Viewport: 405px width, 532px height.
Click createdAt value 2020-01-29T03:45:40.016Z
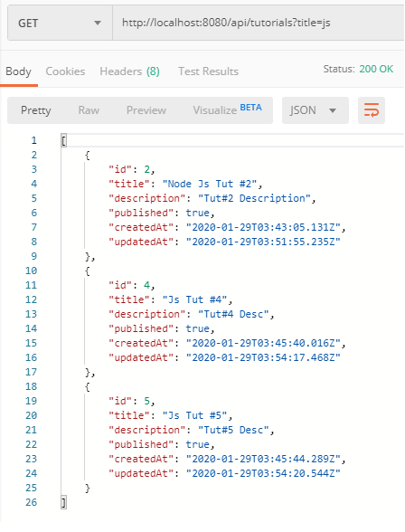click(263, 343)
